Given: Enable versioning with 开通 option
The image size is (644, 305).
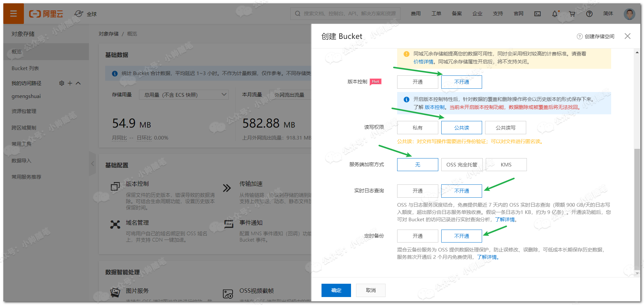Looking at the screenshot, I should [x=417, y=82].
